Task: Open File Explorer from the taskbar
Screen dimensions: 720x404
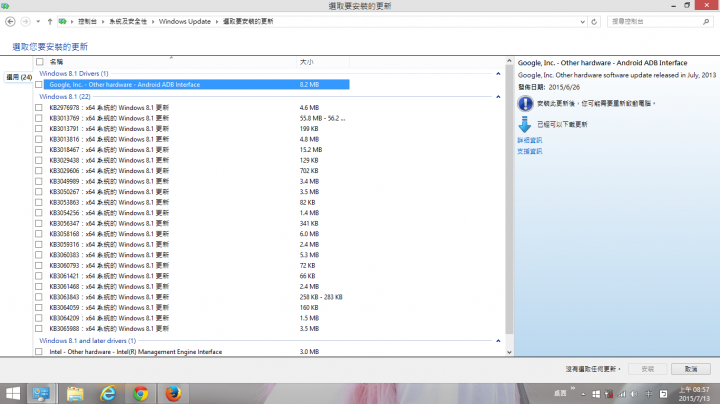Action: click(75, 393)
